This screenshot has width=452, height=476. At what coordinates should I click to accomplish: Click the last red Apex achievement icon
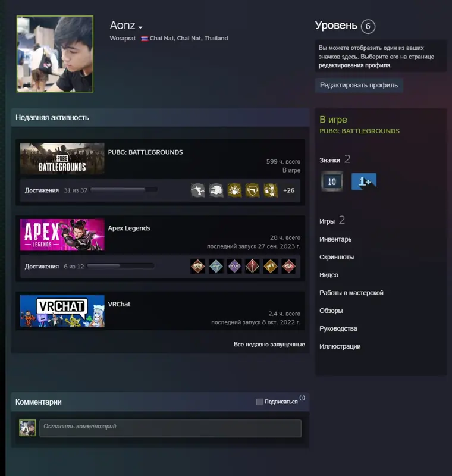coord(288,266)
